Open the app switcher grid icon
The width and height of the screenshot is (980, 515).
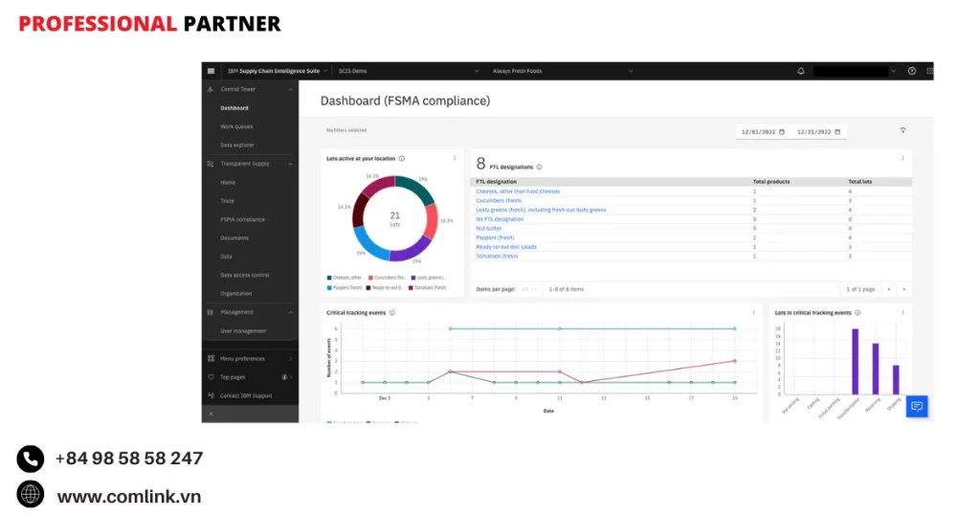pos(929,71)
